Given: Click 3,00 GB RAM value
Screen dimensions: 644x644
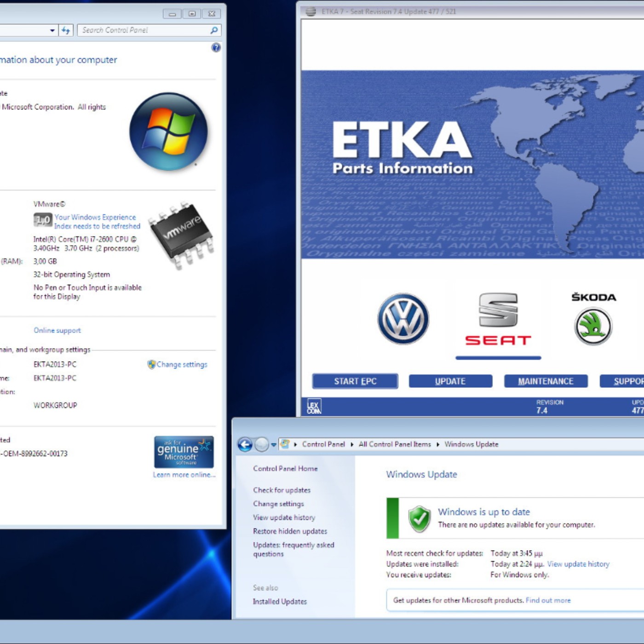Looking at the screenshot, I should click(x=45, y=261).
